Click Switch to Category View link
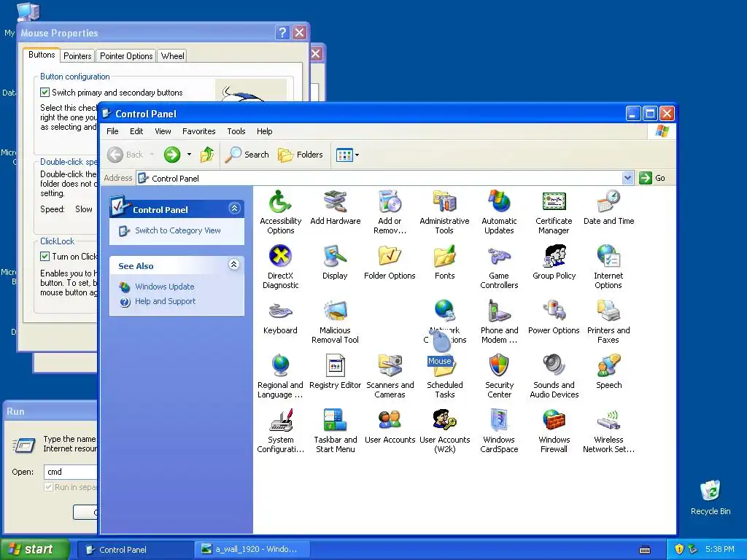The width and height of the screenshot is (747, 560). 178,230
